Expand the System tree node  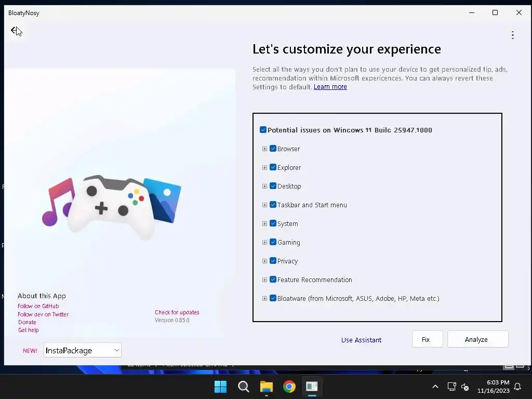tap(264, 223)
